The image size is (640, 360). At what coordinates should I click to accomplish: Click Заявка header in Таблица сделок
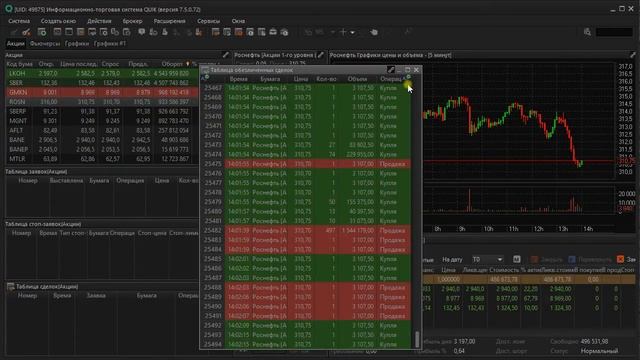click(96, 296)
